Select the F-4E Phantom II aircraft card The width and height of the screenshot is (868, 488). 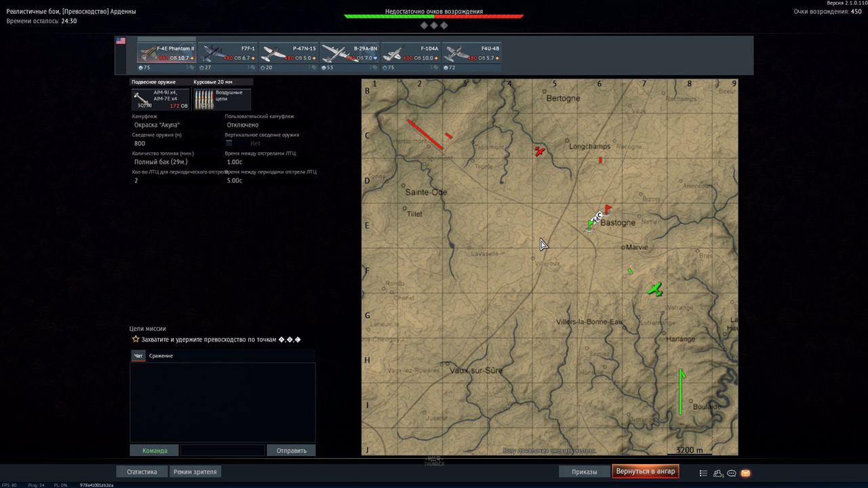[166, 58]
